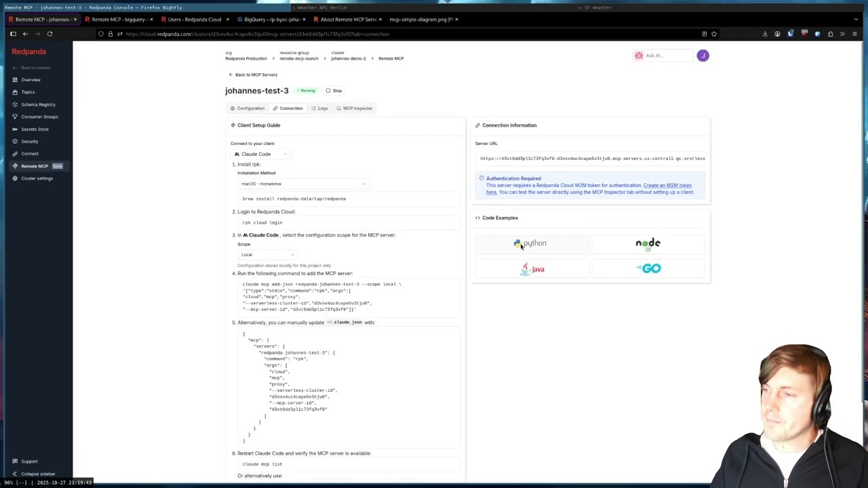The image size is (868, 488).
Task: Open Secrets Store
Action: (35, 129)
